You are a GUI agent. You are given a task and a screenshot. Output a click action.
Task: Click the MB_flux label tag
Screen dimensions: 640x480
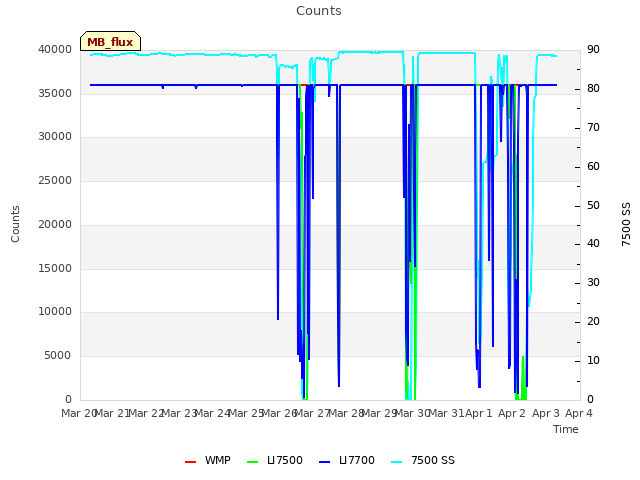click(x=110, y=41)
